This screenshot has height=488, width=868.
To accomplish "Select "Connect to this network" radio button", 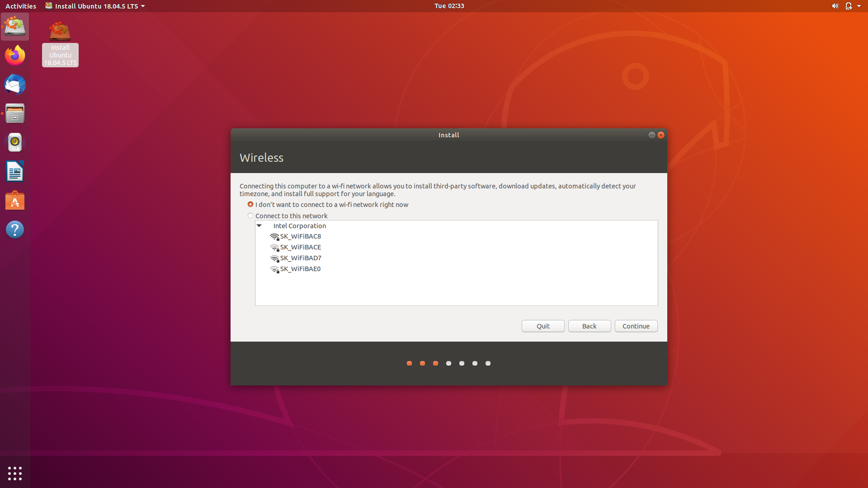I will click(250, 216).
